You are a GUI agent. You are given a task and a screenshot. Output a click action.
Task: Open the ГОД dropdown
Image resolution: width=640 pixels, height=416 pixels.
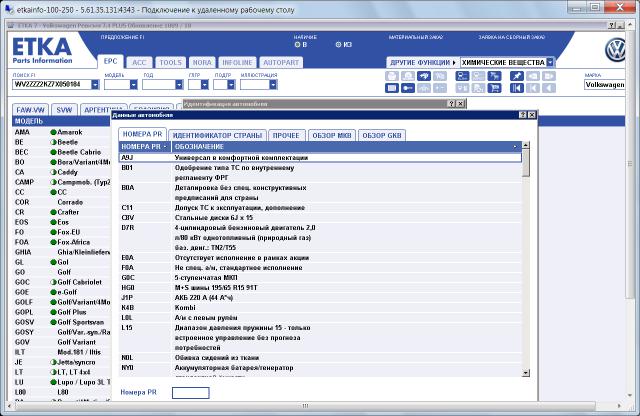pos(179,85)
